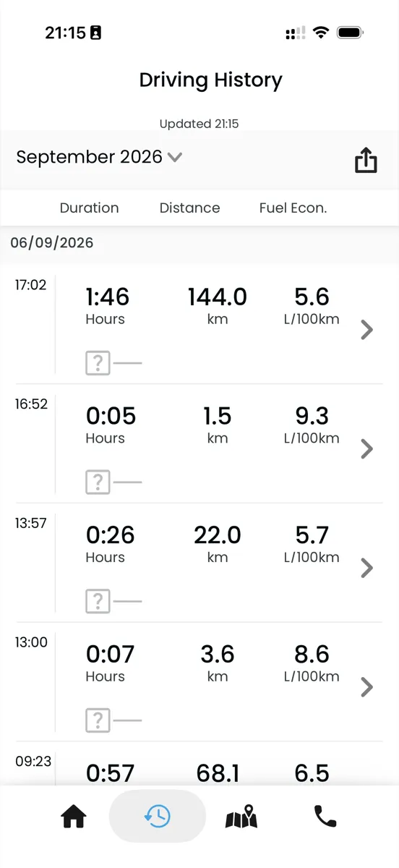Tap the question mark icon on 13:00 trip
Screen dimensions: 399x868
[x=98, y=720]
